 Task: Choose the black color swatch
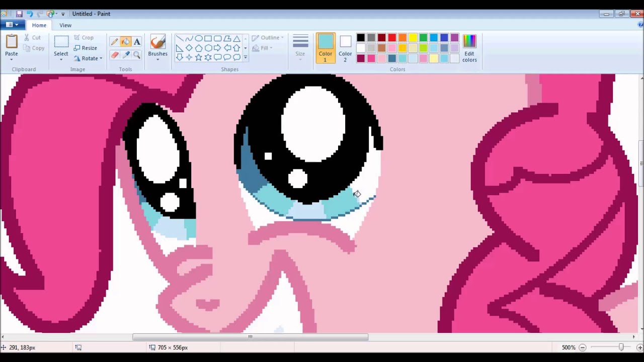point(361,38)
